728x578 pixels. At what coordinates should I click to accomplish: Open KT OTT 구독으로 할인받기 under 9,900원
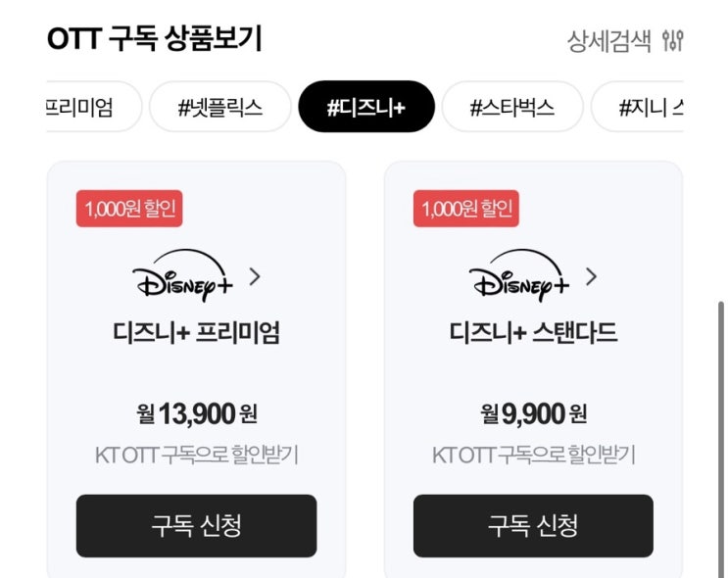tap(533, 455)
